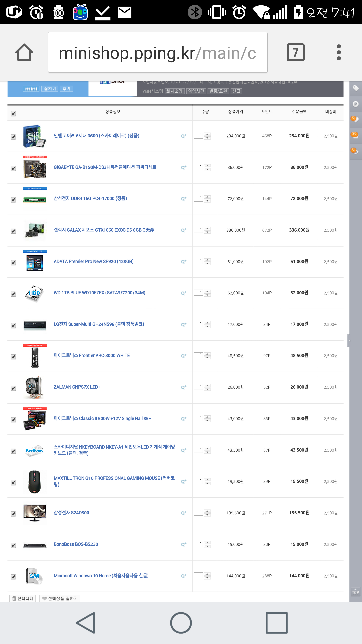Open the tag icon in the right sidebar
Image resolution: width=362 pixels, height=644 pixels.
[355, 88]
